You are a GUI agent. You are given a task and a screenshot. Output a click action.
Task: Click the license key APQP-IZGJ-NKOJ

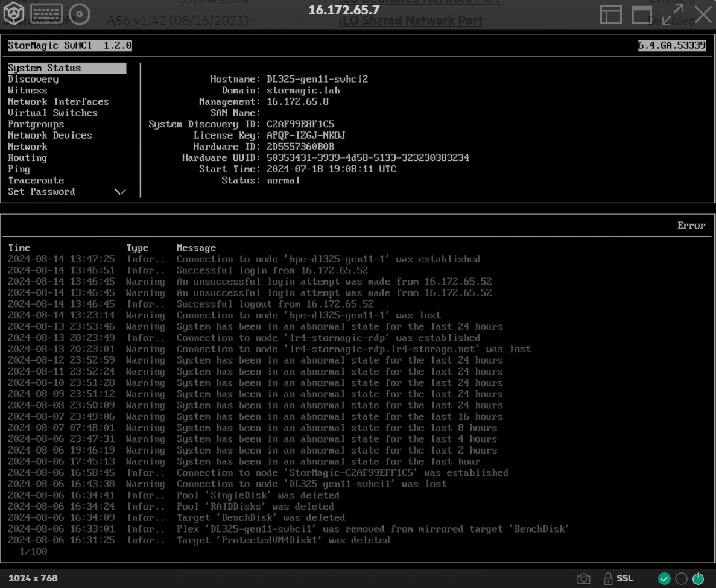click(306, 135)
